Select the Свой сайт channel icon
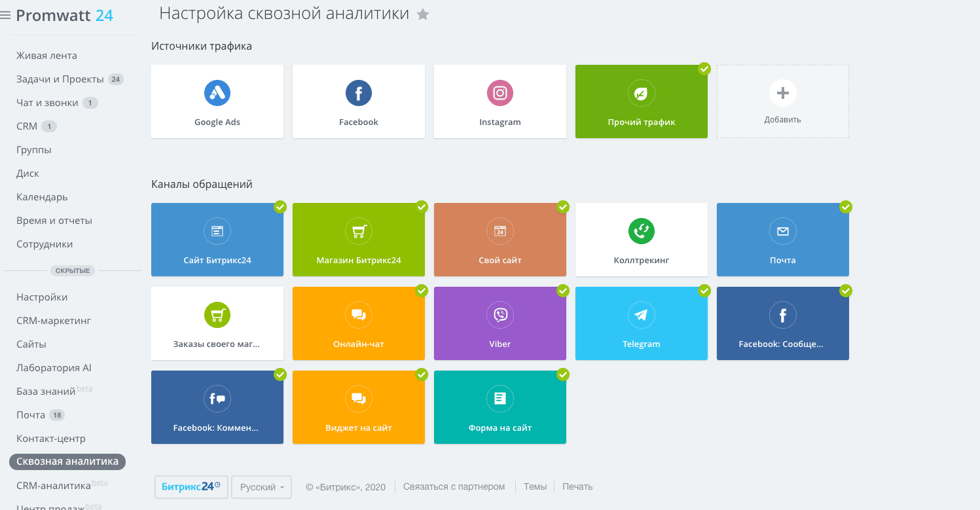Screen dimensions: 980x510 tap(500, 231)
